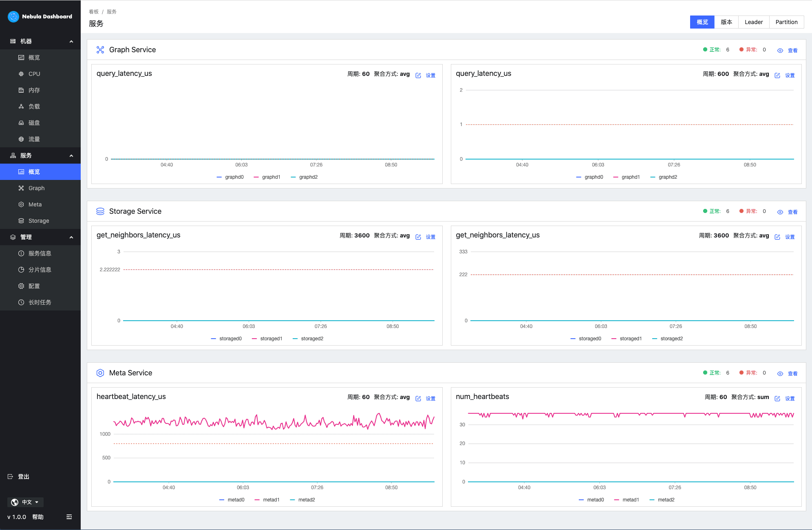Click the Storage item in services sidebar
Screen dimensions: 812x530
(38, 221)
